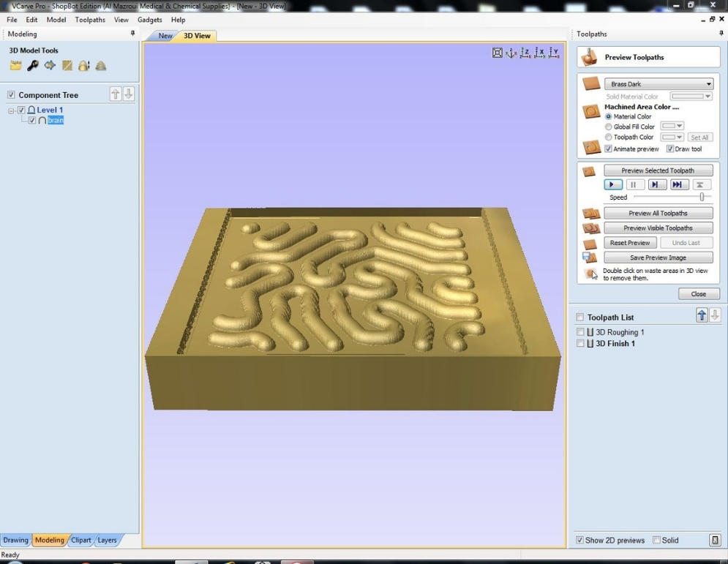Open the Toolpaths menu
This screenshot has height=564, width=728.
click(90, 20)
